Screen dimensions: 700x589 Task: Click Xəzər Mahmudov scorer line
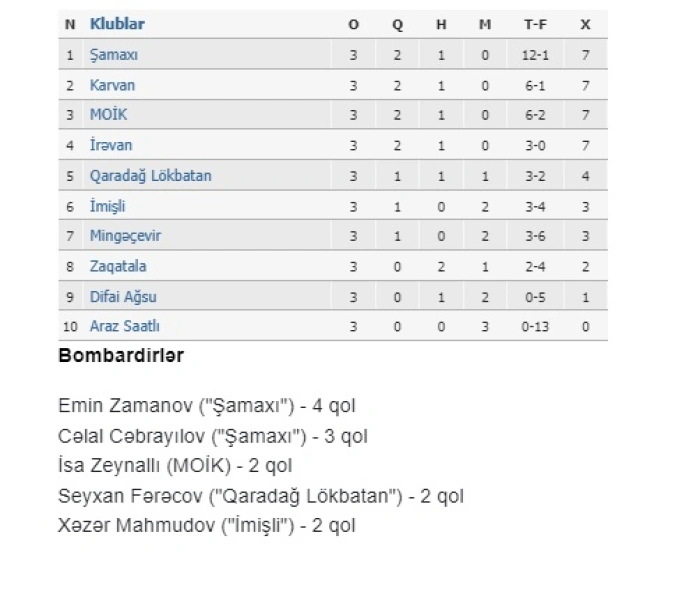tap(207, 525)
